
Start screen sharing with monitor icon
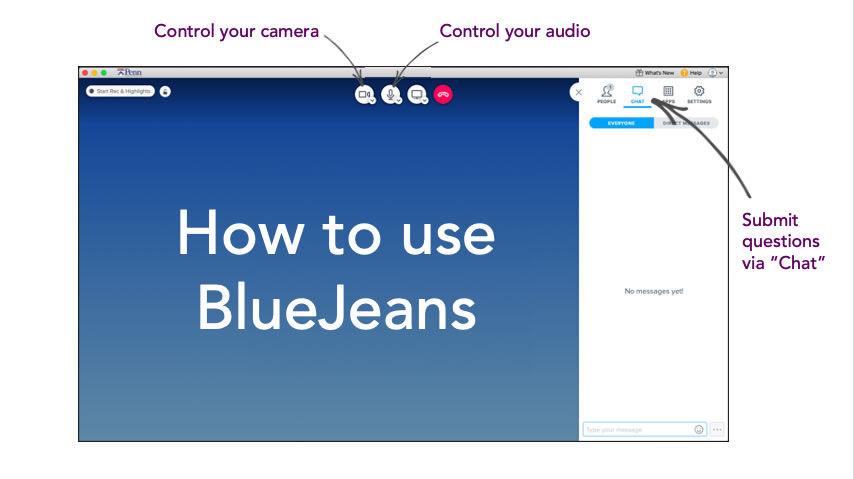pos(416,94)
